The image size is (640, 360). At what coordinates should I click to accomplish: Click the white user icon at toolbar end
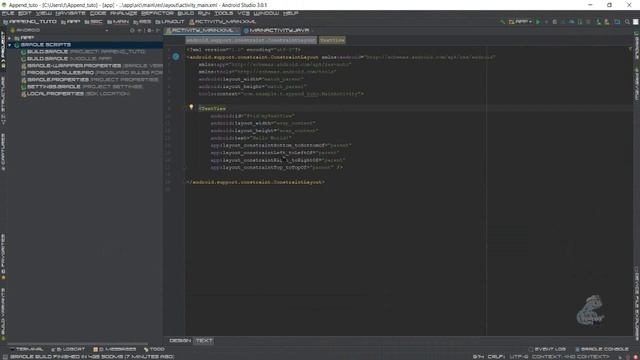636,22
